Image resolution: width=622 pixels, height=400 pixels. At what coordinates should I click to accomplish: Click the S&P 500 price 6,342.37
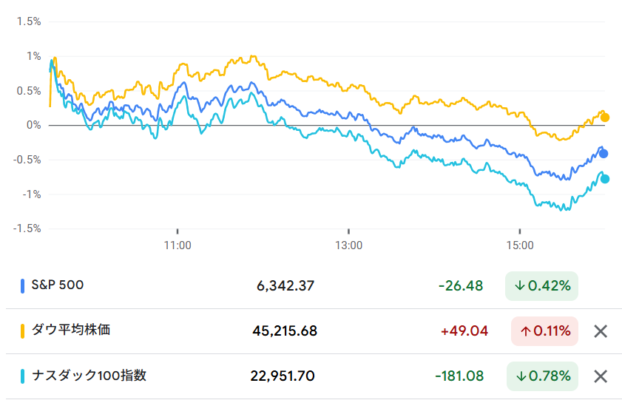285,286
